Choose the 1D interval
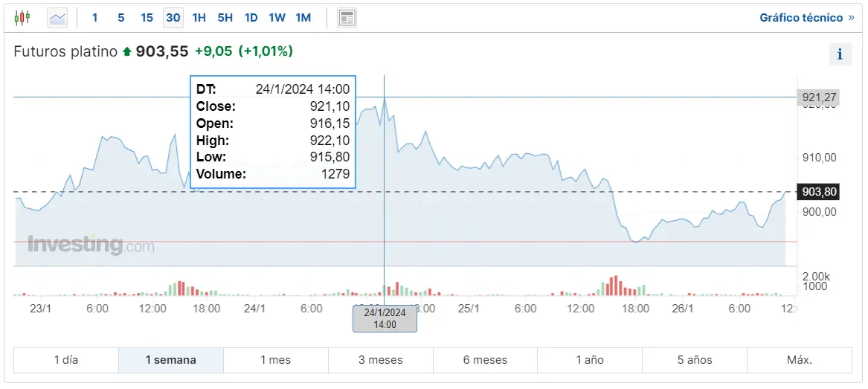 coord(251,18)
